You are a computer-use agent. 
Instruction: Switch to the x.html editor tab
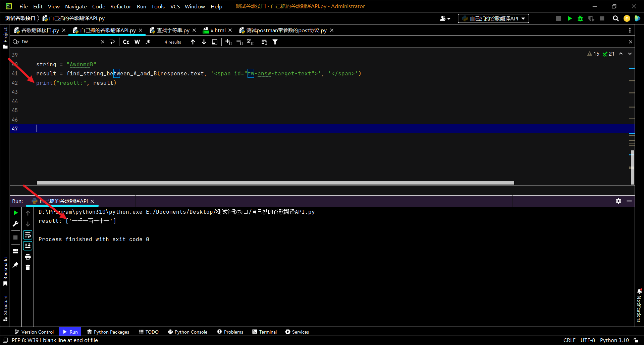(218, 30)
